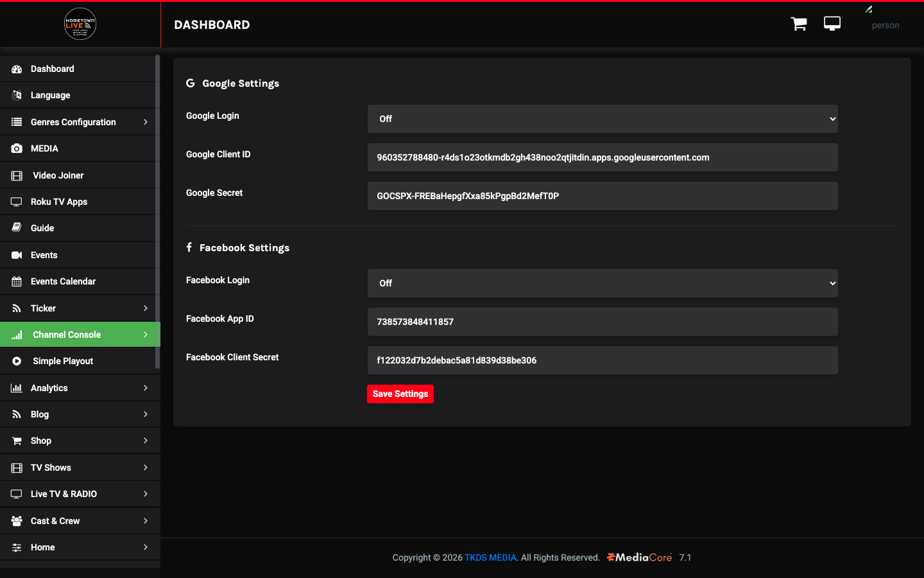
Task: Click the Hometown Live logo
Action: [80, 24]
